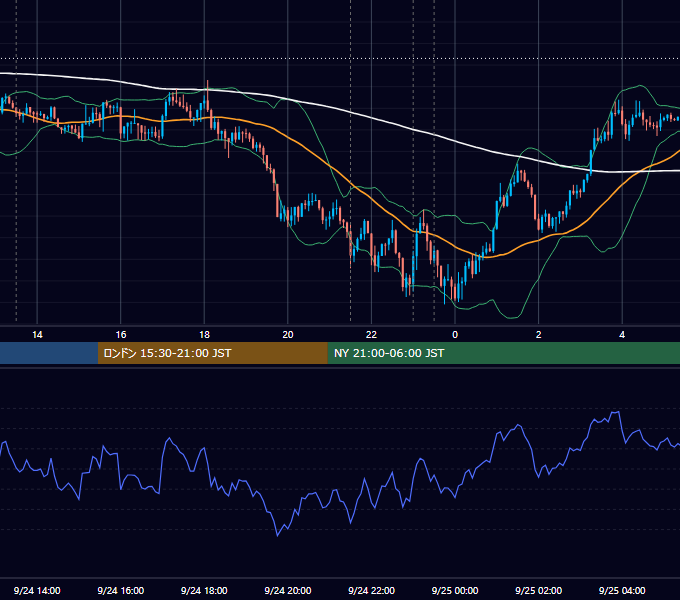
Task: Select the ロンドン 15:30-21:00 JST session bar
Action: pos(212,353)
